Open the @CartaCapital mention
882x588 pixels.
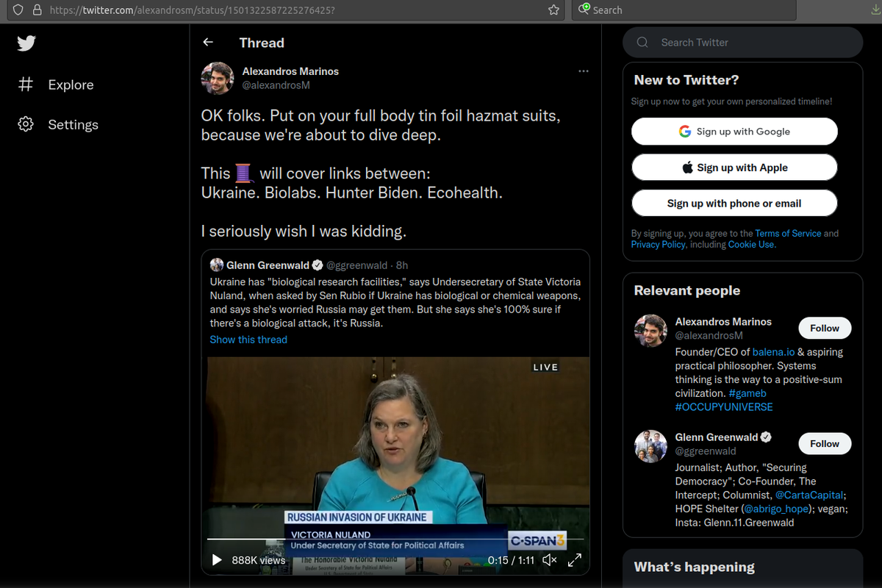(x=808, y=495)
